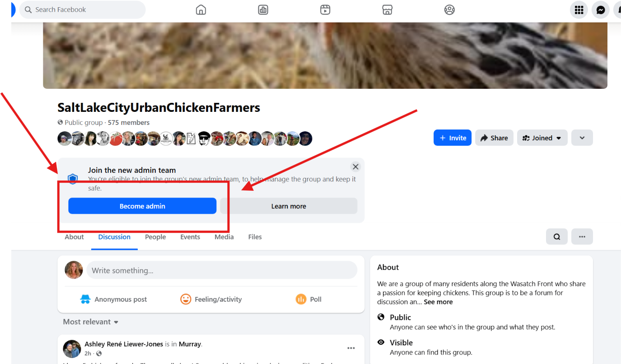The height and width of the screenshot is (364, 621).
Task: Open Ashley René Liewer-Jones profile link
Action: coord(124,344)
